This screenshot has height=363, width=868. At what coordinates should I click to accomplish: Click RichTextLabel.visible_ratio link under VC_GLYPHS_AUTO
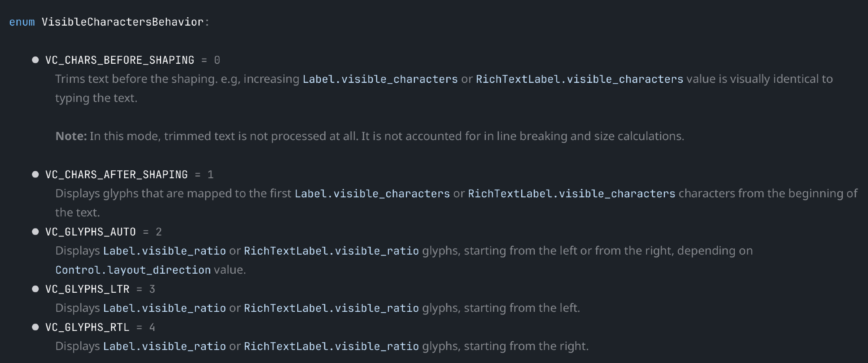(331, 251)
